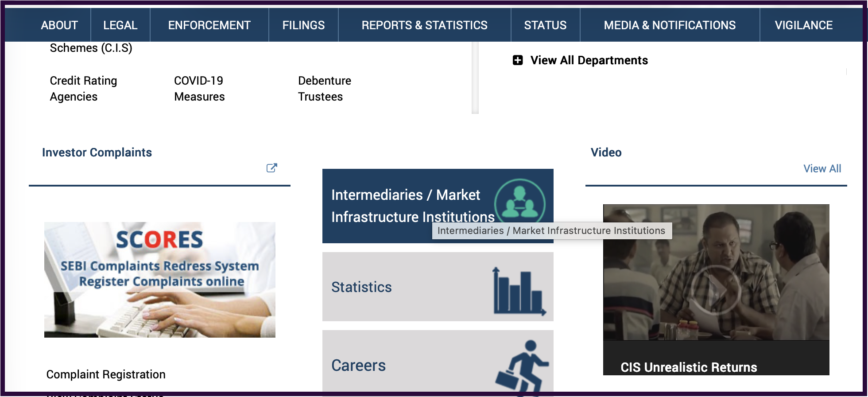Open COVID-19 Measures link
Screen dimensions: 868x397
click(x=199, y=89)
